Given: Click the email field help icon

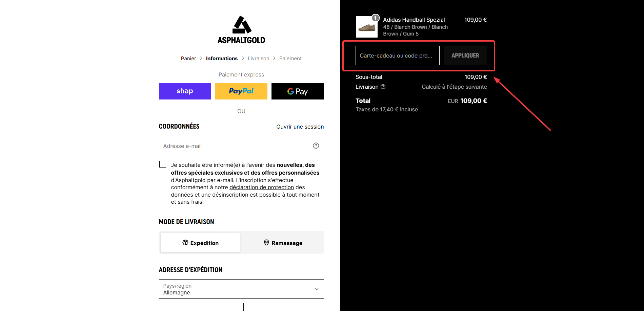Looking at the screenshot, I should point(316,146).
